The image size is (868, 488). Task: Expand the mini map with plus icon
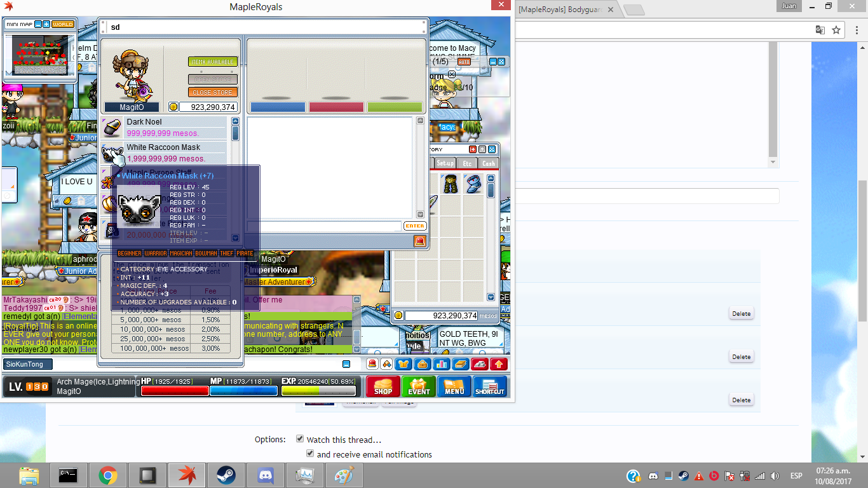click(46, 24)
